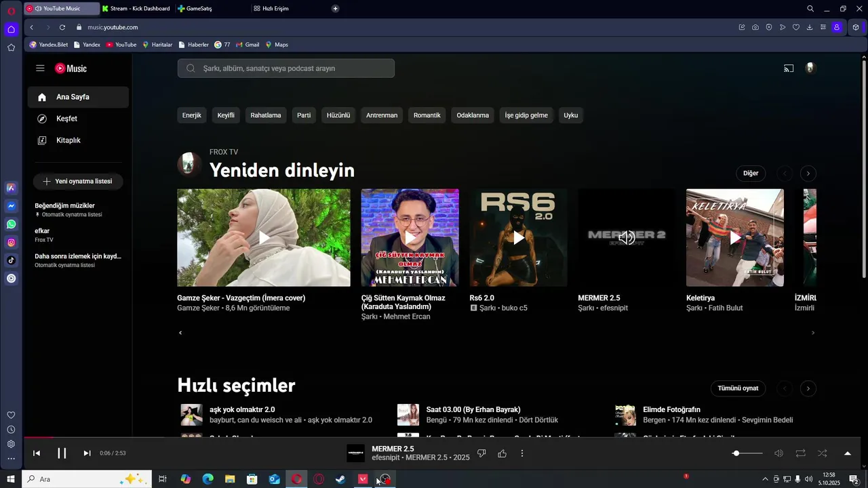
Task: Open Instagram in Opera sidebar
Action: [11, 243]
